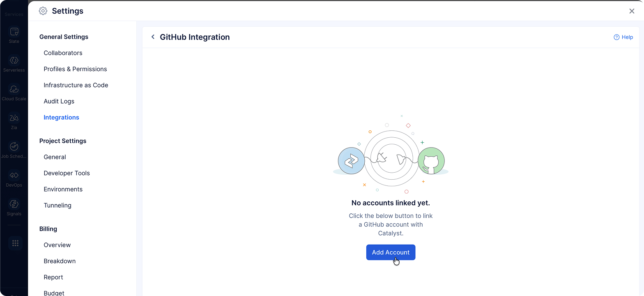Image resolution: width=644 pixels, height=296 pixels.
Task: Open Developer Tools settings
Action: (x=67, y=173)
